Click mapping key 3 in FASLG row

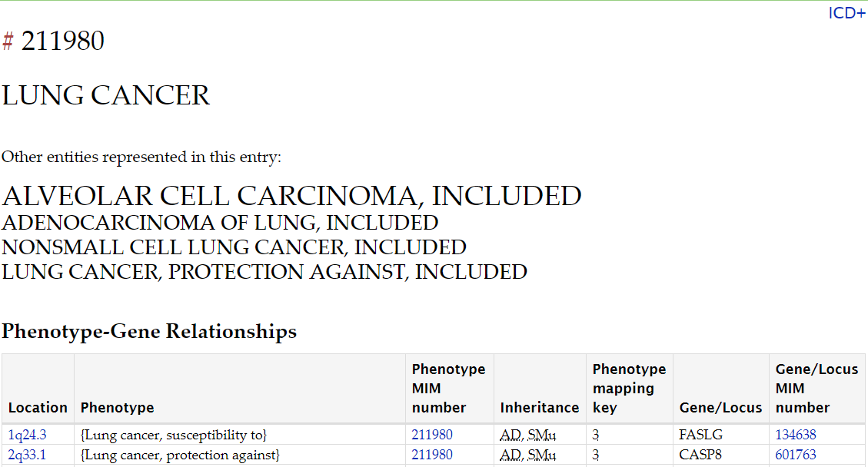596,435
